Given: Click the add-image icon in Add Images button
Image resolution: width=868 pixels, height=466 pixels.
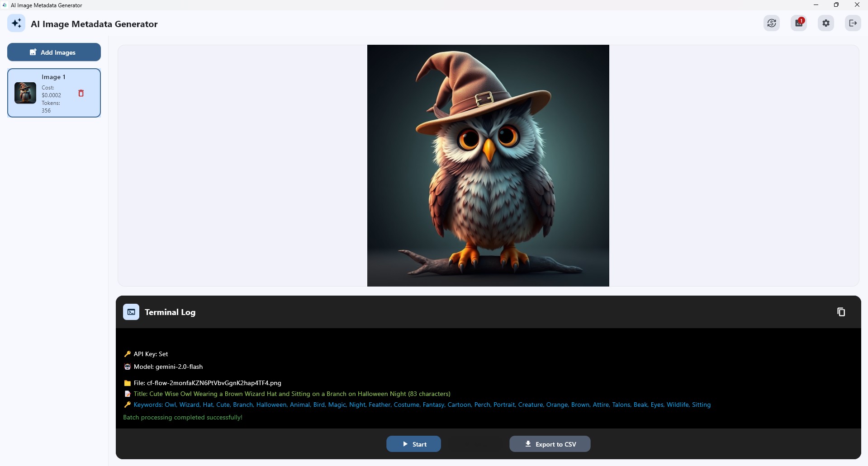Looking at the screenshot, I should pyautogui.click(x=33, y=52).
